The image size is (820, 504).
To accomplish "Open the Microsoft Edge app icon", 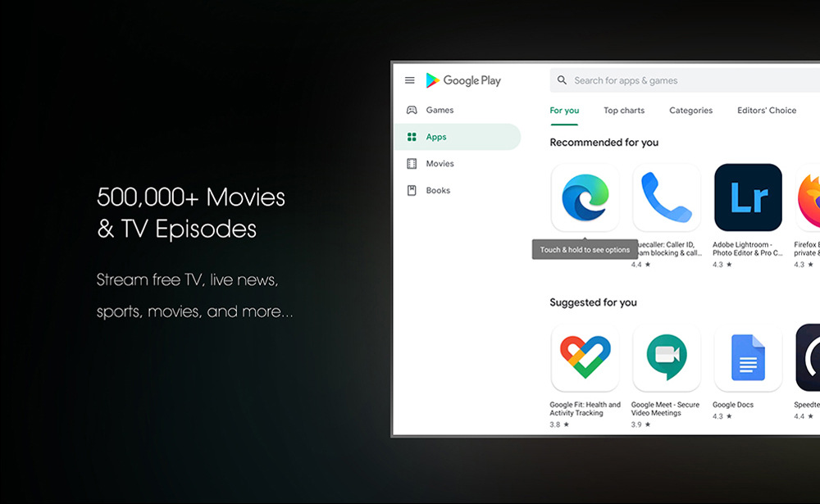I will [x=585, y=198].
